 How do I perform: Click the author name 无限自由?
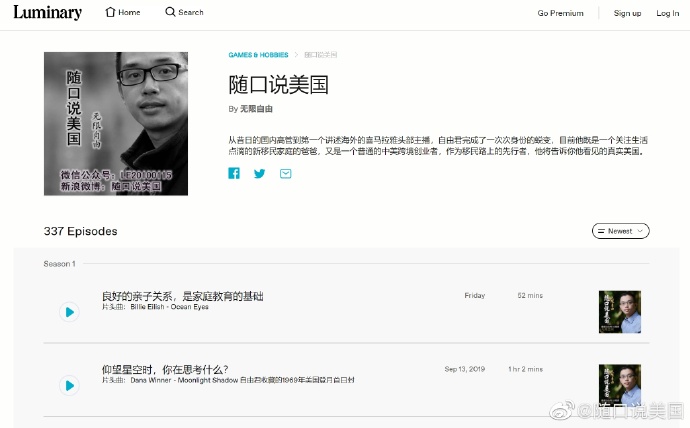[x=256, y=109]
